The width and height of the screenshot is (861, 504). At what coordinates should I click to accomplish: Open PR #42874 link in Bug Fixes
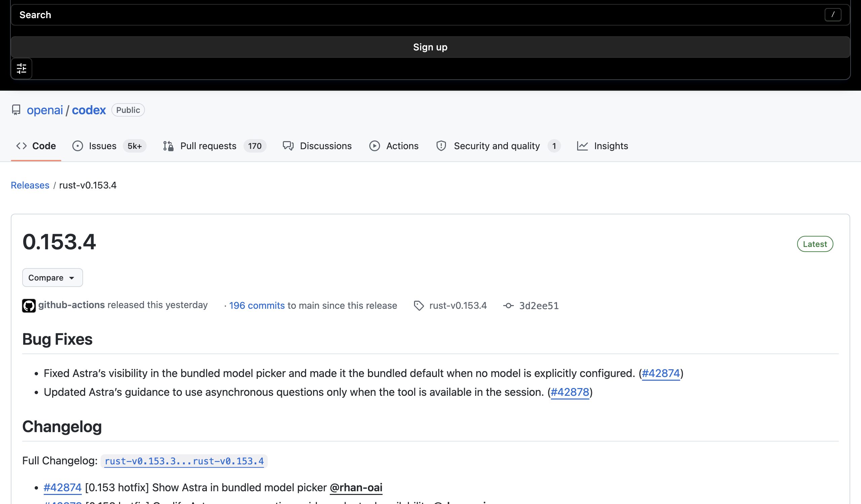661,373
